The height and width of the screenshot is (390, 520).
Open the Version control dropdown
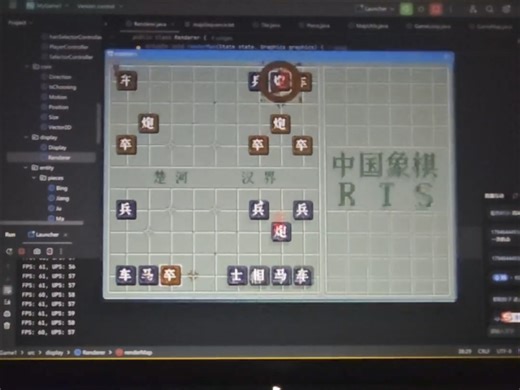(99, 6)
